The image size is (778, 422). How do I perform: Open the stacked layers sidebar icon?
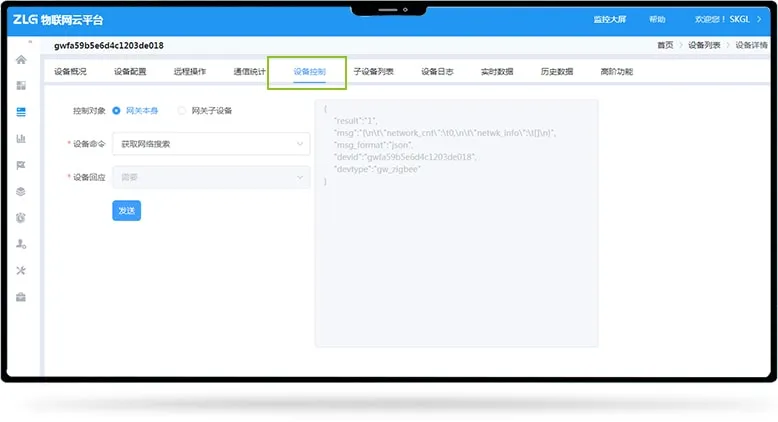pos(21,191)
